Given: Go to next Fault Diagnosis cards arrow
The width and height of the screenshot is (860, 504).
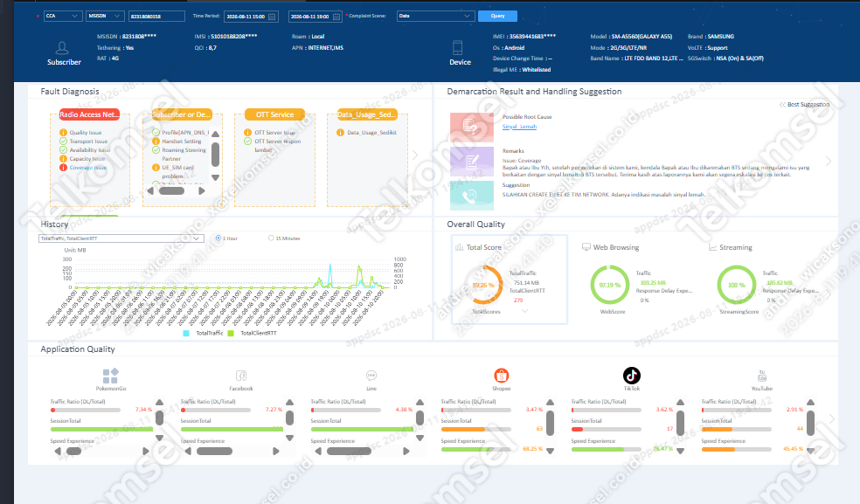Looking at the screenshot, I should coord(415,155).
